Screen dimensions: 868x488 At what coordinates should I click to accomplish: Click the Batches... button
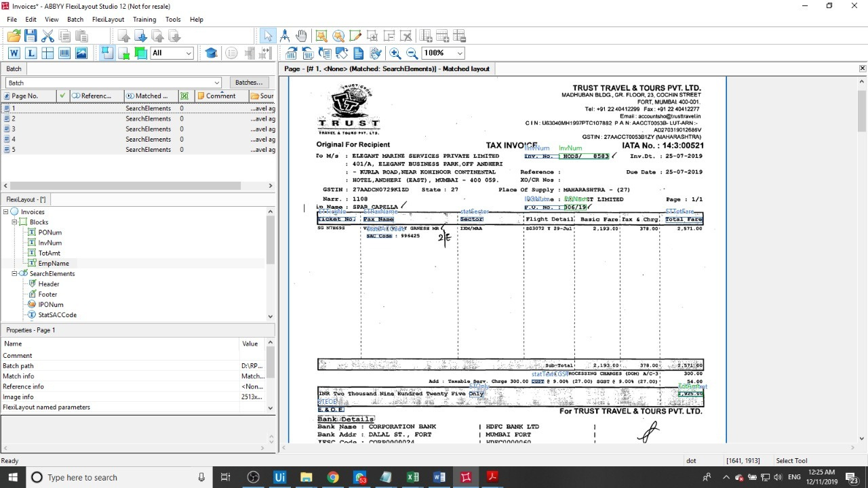click(x=249, y=83)
